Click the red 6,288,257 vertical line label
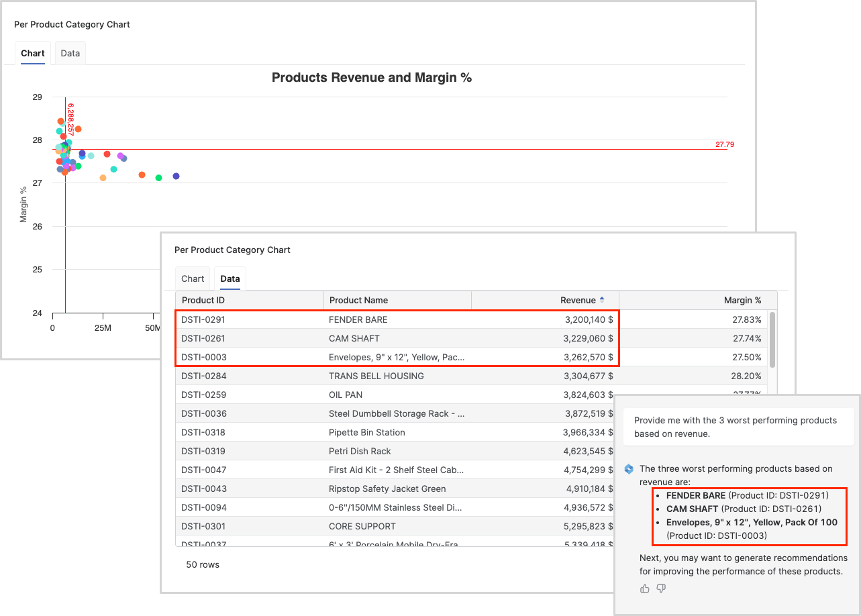The height and width of the screenshot is (616, 861). point(70,119)
